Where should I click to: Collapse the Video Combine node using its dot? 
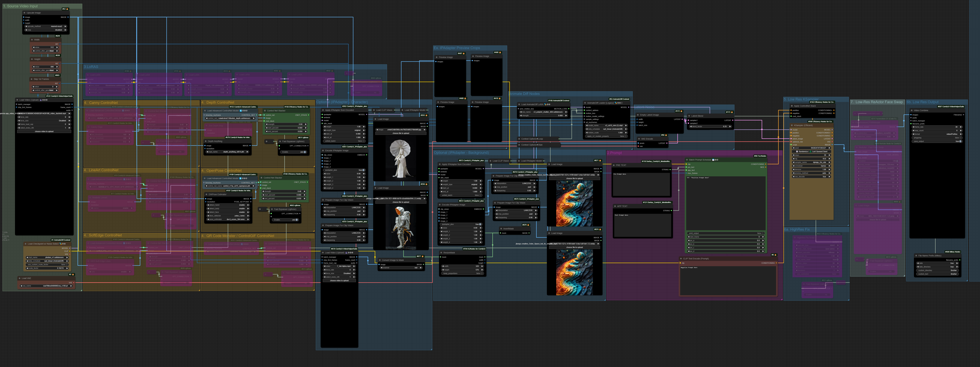pyautogui.click(x=912, y=110)
